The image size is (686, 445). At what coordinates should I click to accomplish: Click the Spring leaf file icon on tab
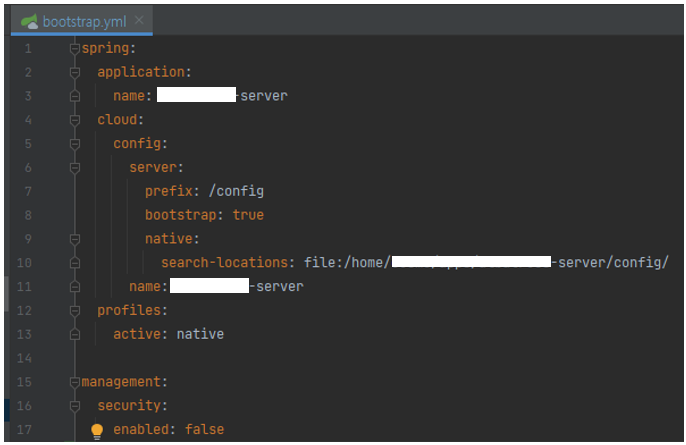pyautogui.click(x=30, y=21)
